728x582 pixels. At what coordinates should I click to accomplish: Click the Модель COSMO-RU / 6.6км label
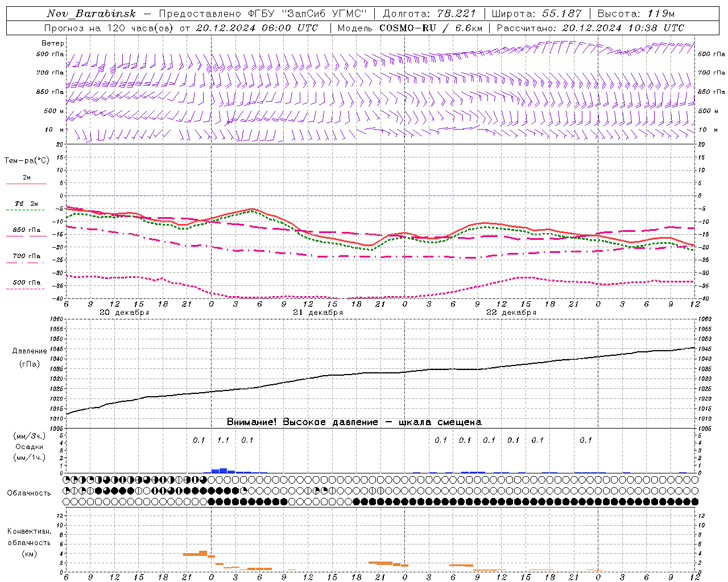pos(409,28)
